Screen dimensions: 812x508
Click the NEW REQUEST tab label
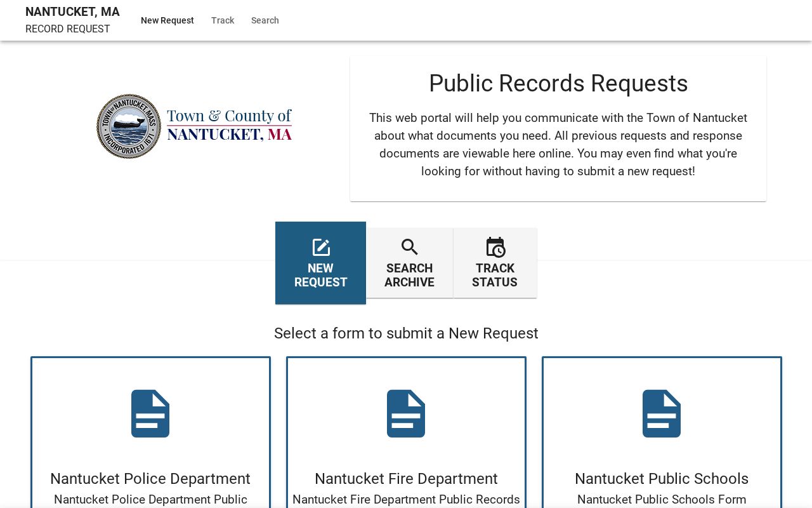click(321, 275)
